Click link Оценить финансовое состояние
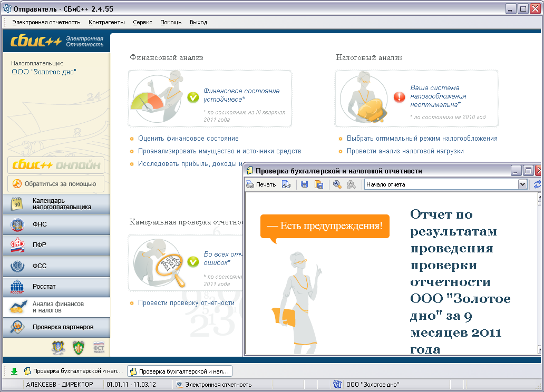The height and width of the screenshot is (392, 544). pyautogui.click(x=188, y=139)
